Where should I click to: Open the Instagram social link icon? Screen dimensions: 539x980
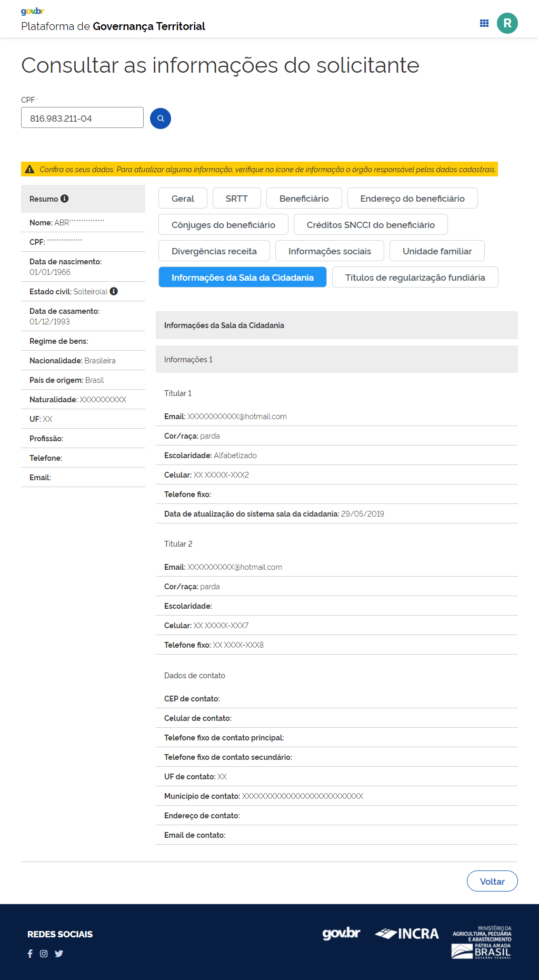[44, 954]
